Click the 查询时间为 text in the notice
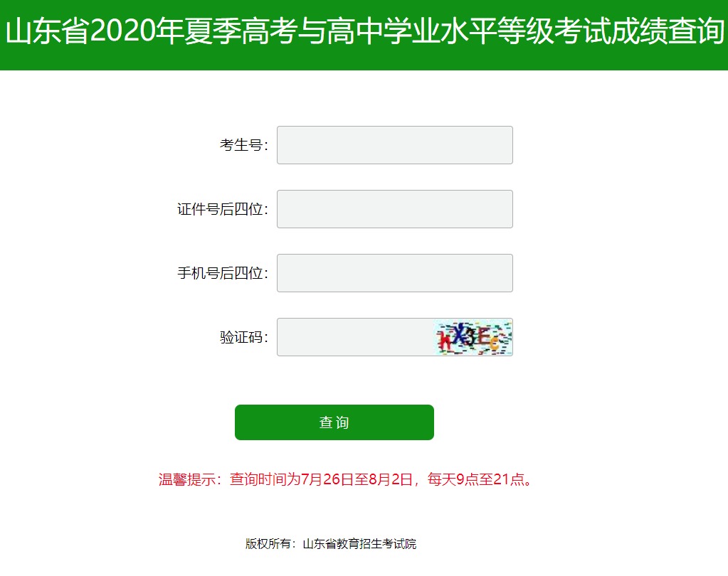The image size is (728, 576). click(x=265, y=479)
